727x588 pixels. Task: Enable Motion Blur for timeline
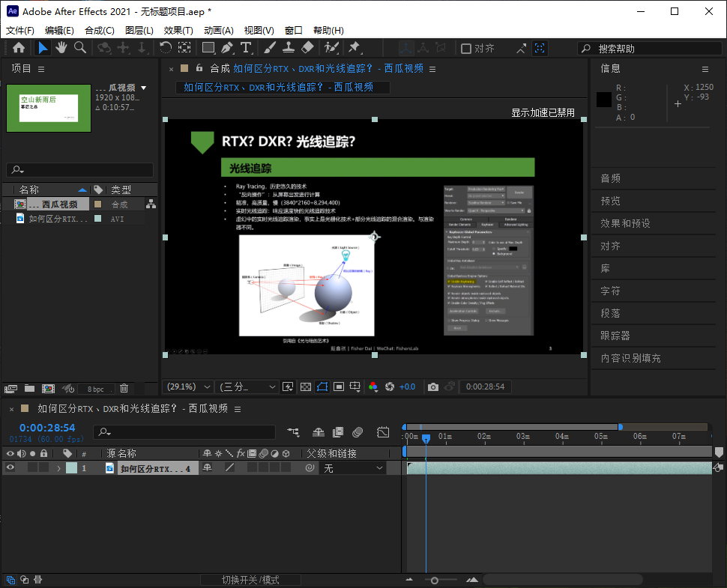[x=358, y=432]
